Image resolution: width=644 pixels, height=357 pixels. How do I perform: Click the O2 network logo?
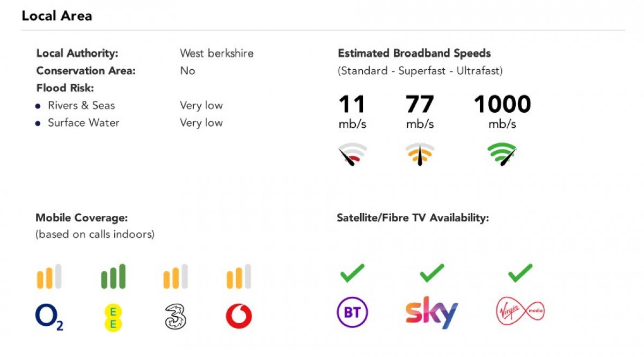(49, 317)
